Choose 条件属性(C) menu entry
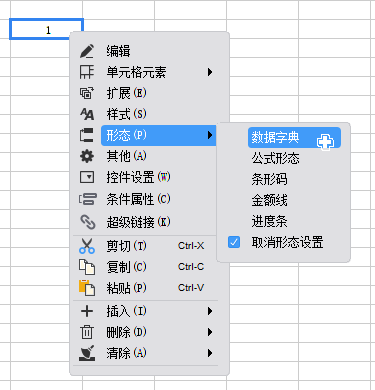The image size is (375, 390). [x=138, y=199]
